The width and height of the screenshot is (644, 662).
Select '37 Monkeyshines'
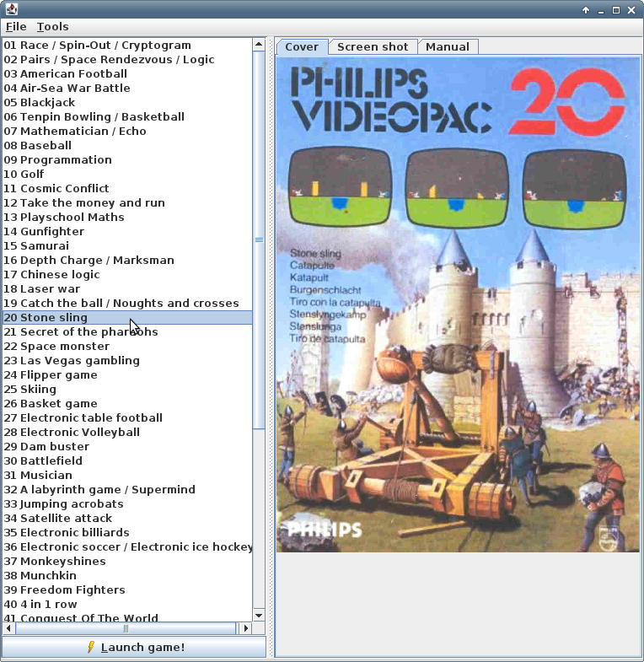tap(127, 562)
